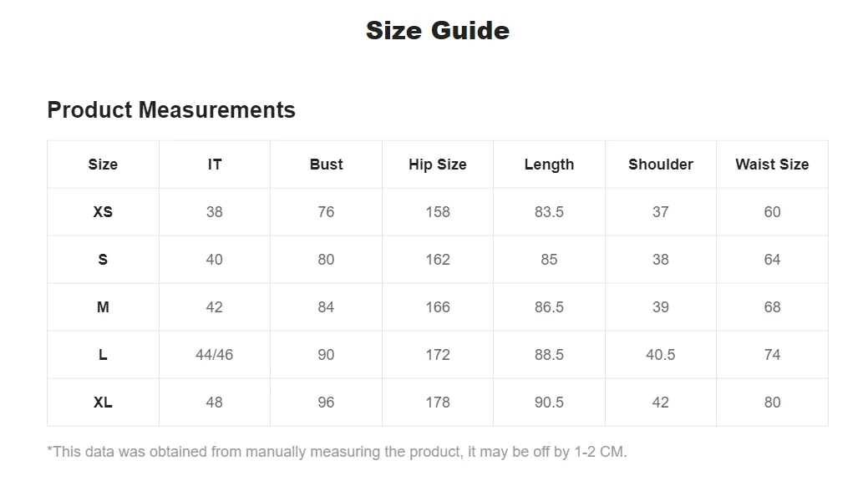Click the 96 bust value cell

coord(326,403)
